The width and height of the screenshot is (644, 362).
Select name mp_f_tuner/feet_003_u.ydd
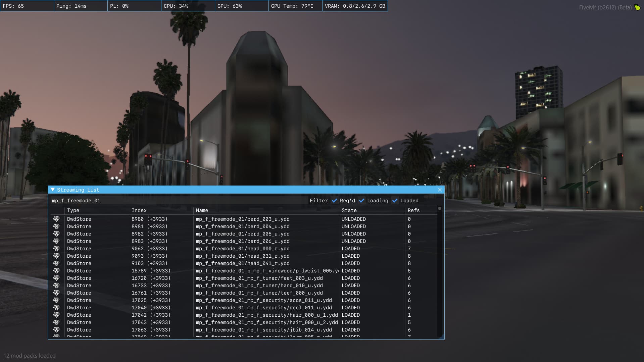tap(259, 278)
